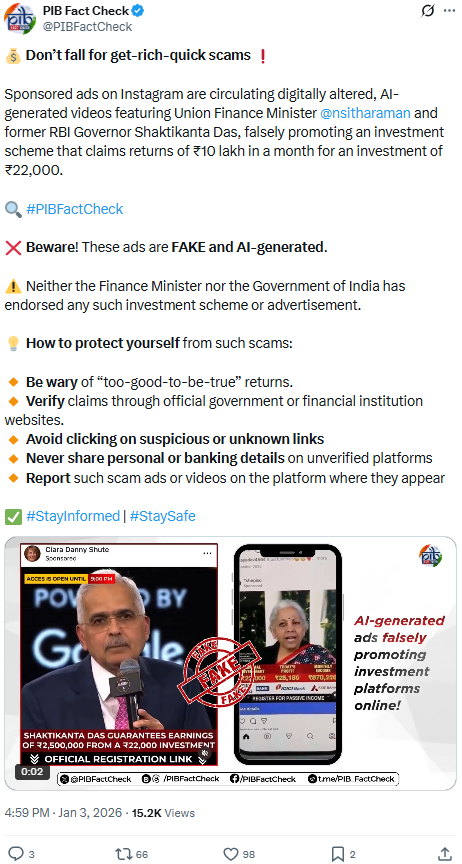The image size is (462, 864).
Task: Open the PIB Fact Check profile avatar
Action: pyautogui.click(x=20, y=18)
